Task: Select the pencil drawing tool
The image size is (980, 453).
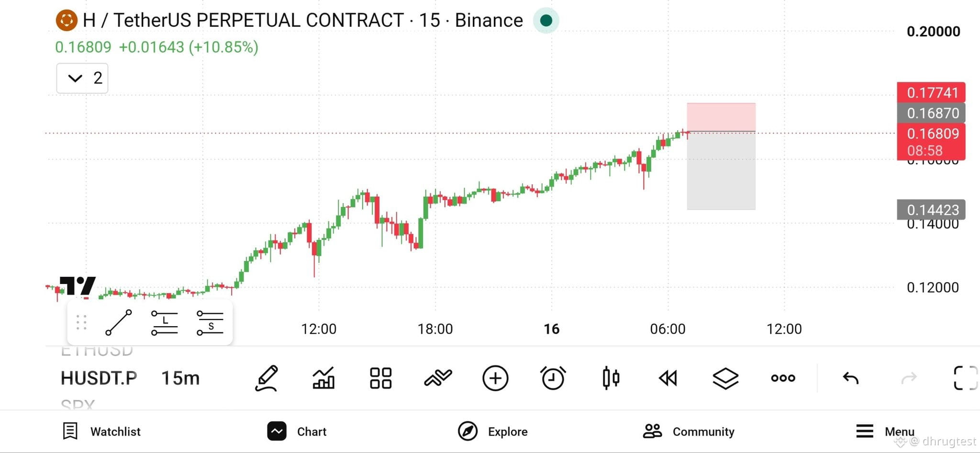Action: [x=267, y=378]
